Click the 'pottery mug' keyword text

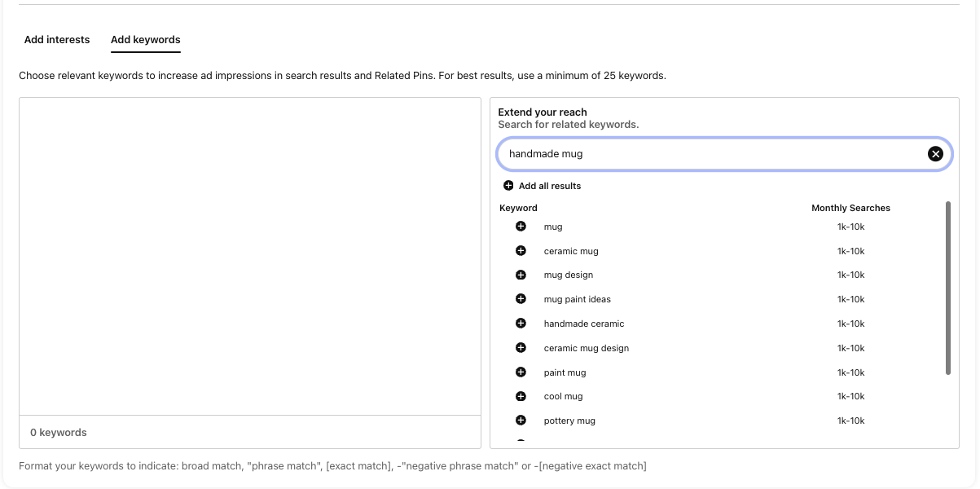[569, 421]
